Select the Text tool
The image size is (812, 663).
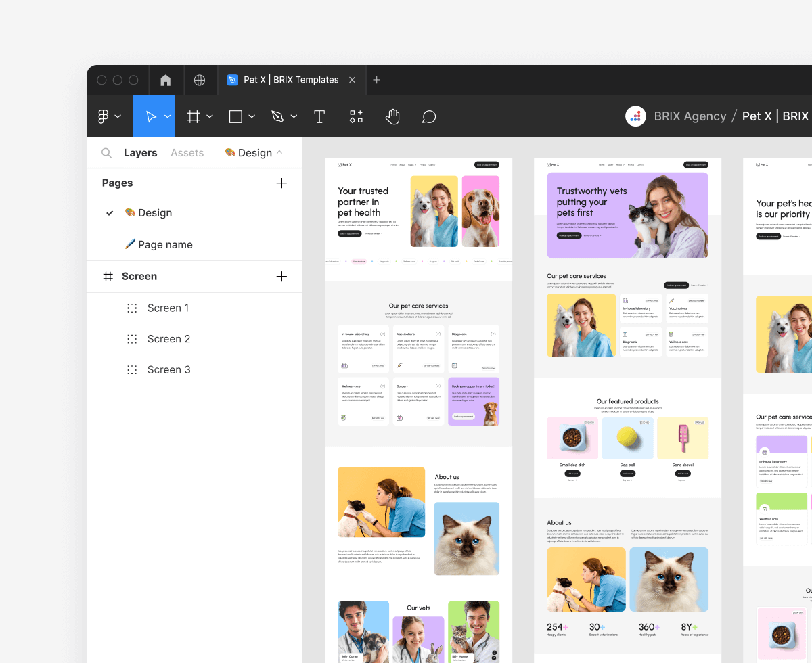point(319,116)
